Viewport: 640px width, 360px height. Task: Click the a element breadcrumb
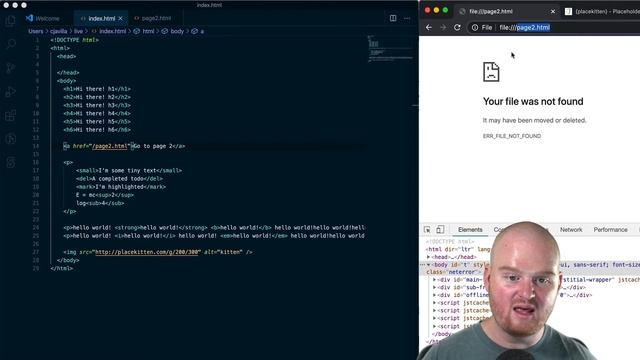click(198, 31)
